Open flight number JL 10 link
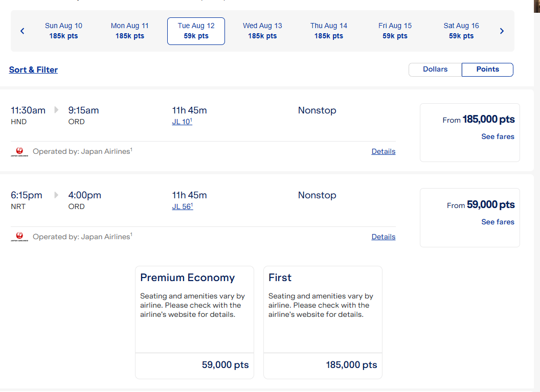 click(182, 122)
